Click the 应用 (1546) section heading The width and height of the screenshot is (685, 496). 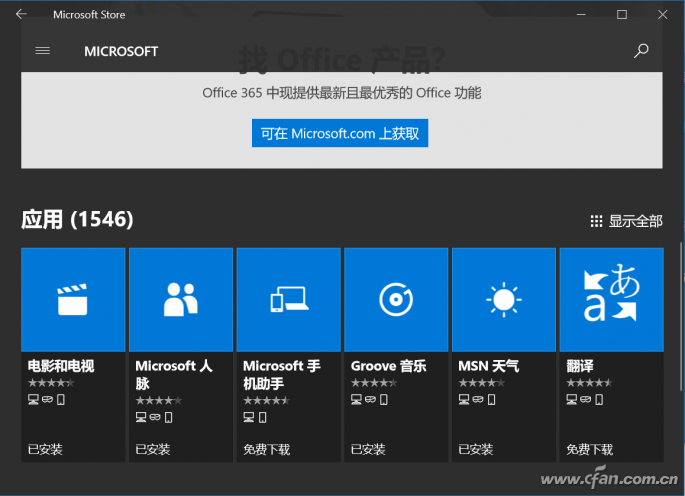coord(77,219)
